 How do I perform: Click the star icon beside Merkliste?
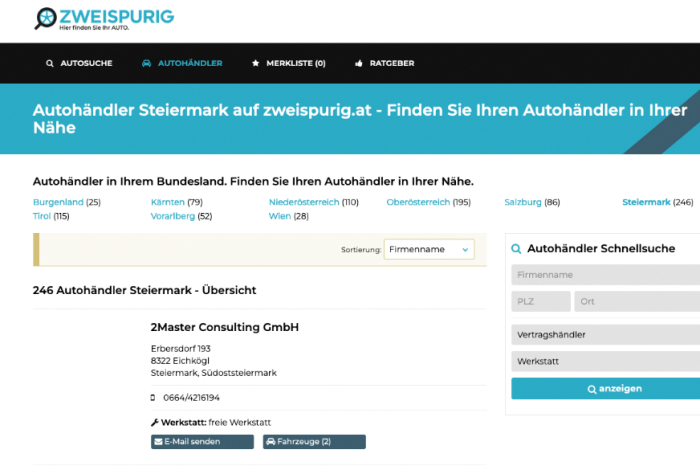[x=255, y=63]
